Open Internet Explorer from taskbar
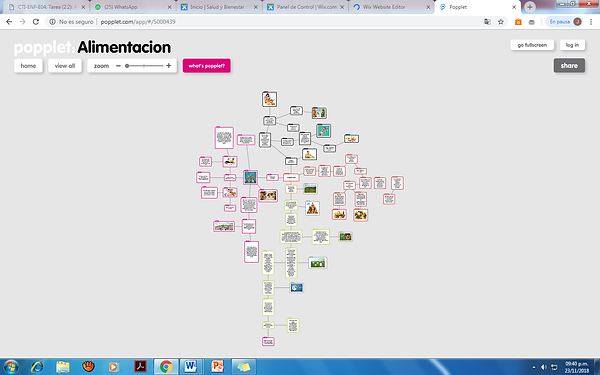The width and height of the screenshot is (600, 375). (37, 367)
